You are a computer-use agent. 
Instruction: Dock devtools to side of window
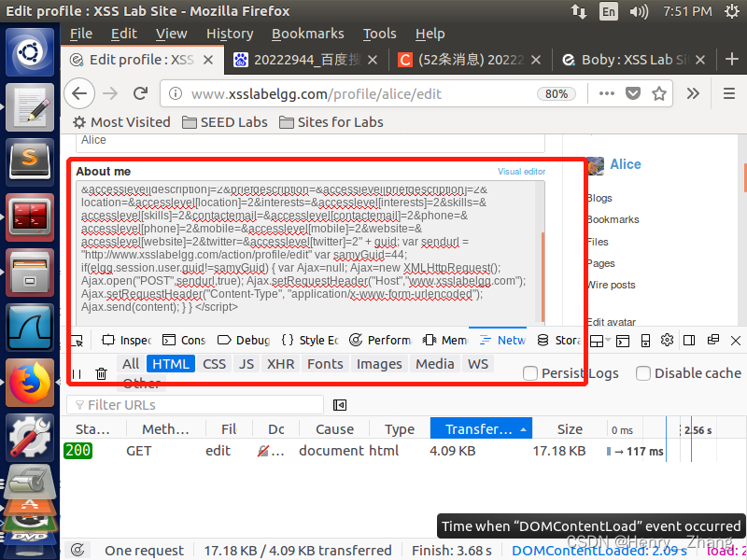click(689, 340)
